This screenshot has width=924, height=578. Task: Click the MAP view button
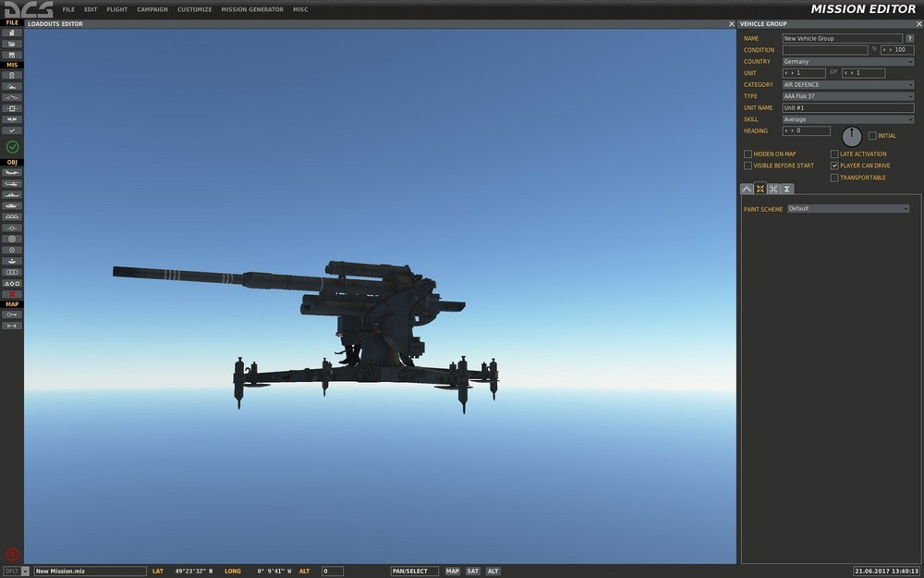tap(452, 571)
